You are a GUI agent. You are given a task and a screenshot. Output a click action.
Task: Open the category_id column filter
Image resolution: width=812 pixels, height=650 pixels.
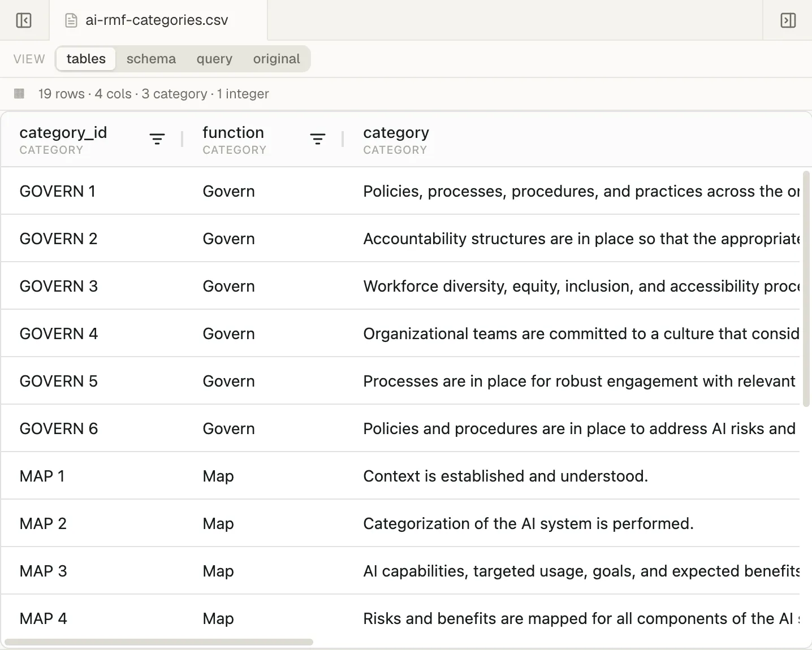[157, 139]
